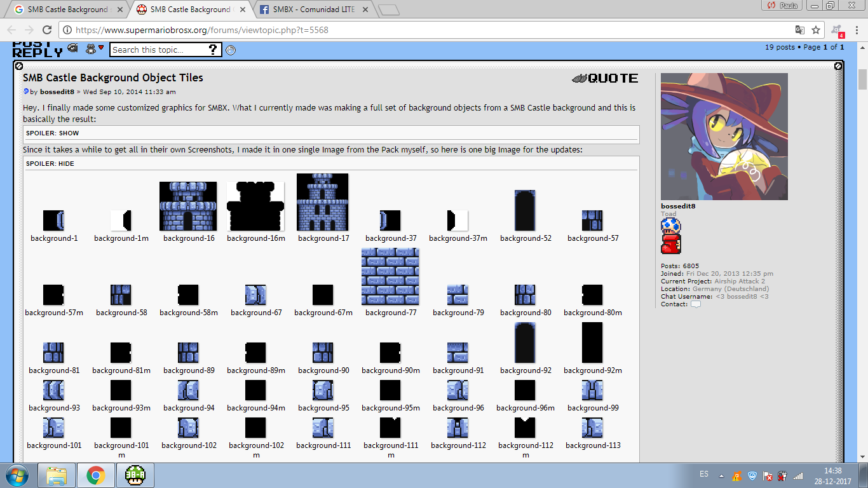Click the background-16 castle tile image
Viewport: 868px width, 488px height.
pyautogui.click(x=188, y=207)
